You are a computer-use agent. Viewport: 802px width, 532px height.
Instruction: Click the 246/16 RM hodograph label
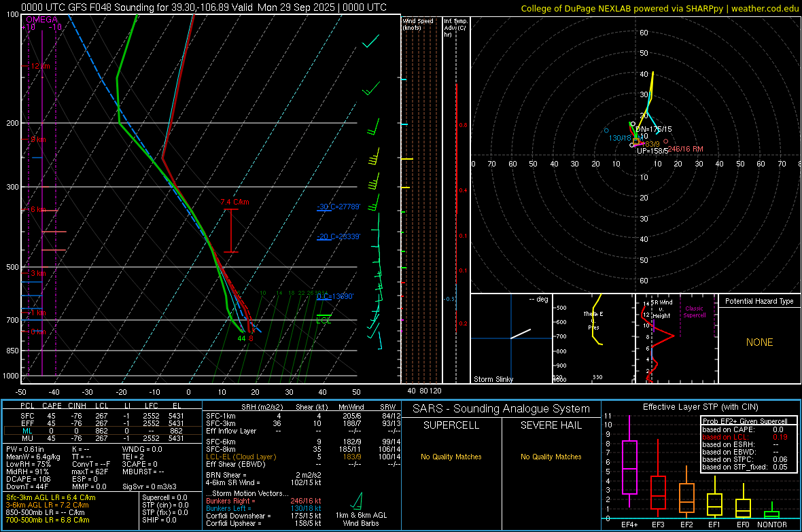pyautogui.click(x=685, y=149)
